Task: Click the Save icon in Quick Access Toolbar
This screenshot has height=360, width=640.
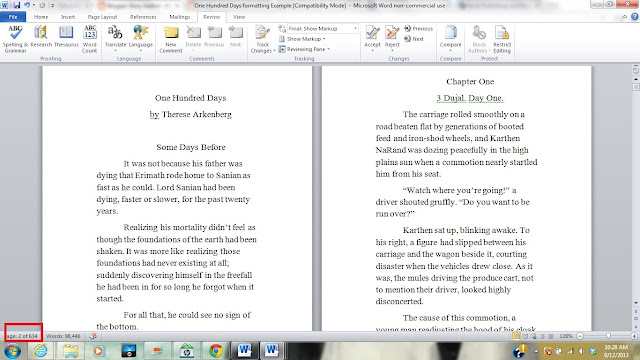Action: tap(17, 5)
